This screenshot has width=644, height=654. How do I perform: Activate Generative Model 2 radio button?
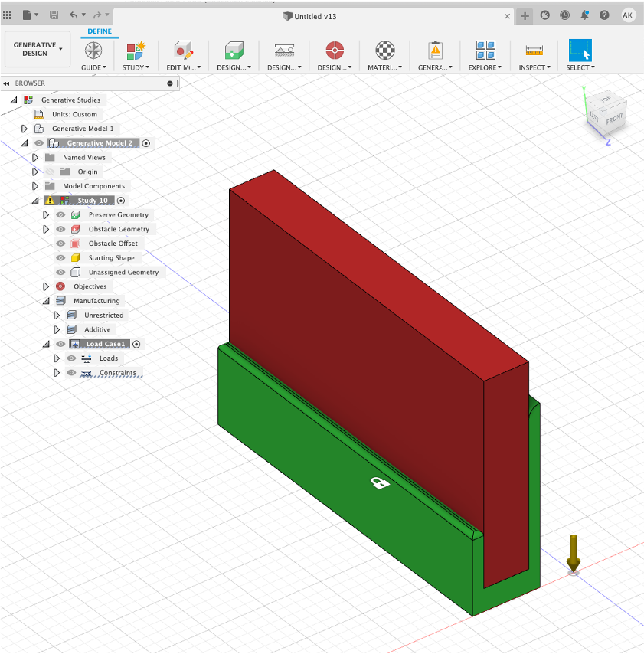tap(146, 143)
